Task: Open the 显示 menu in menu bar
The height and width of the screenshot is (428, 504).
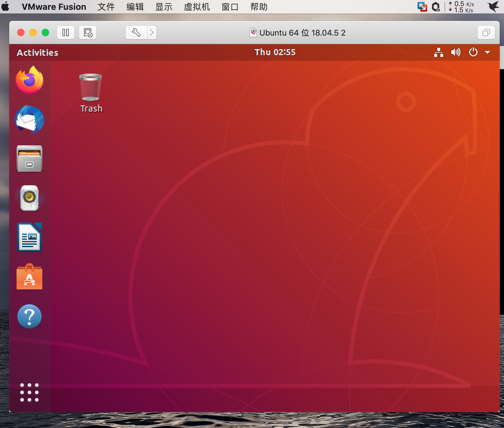Action: 164,7
